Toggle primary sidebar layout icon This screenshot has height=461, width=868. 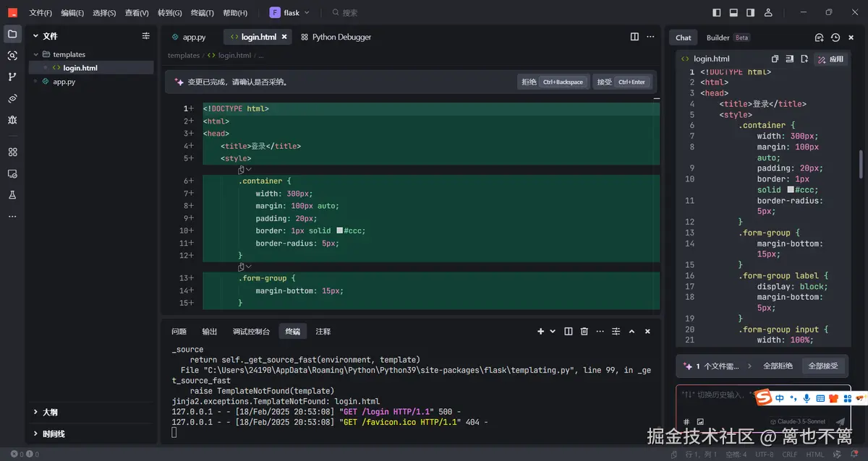click(x=717, y=12)
